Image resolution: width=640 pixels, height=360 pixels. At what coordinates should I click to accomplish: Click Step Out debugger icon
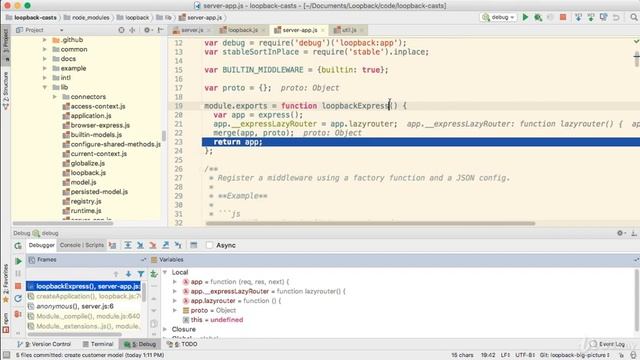(165, 245)
